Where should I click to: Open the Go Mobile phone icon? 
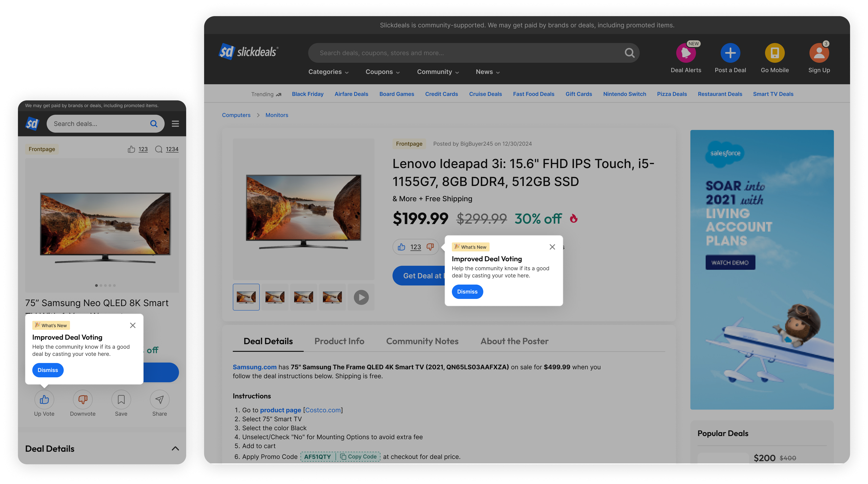775,53
